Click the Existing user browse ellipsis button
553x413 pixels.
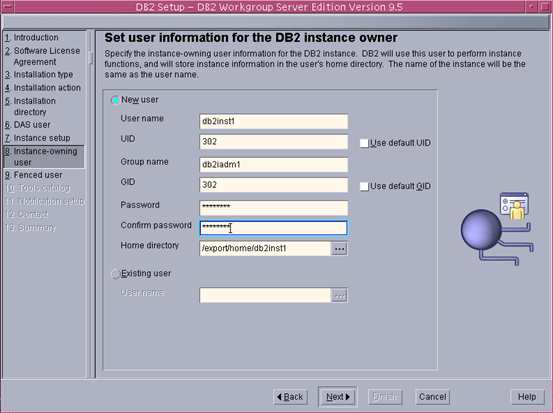pos(339,296)
